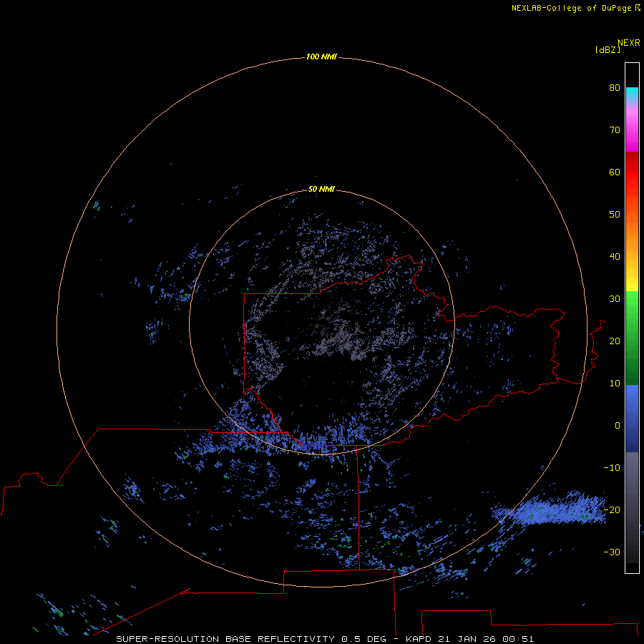Image resolution: width=644 pixels, height=644 pixels.
Task: Click the NEXR label above color bar
Action: [629, 43]
